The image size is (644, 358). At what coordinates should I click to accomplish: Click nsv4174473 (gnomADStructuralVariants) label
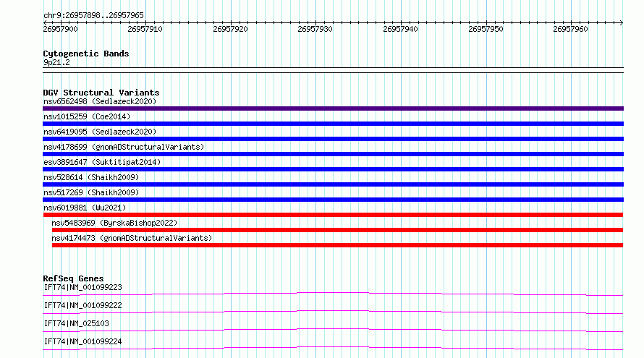tap(132, 238)
